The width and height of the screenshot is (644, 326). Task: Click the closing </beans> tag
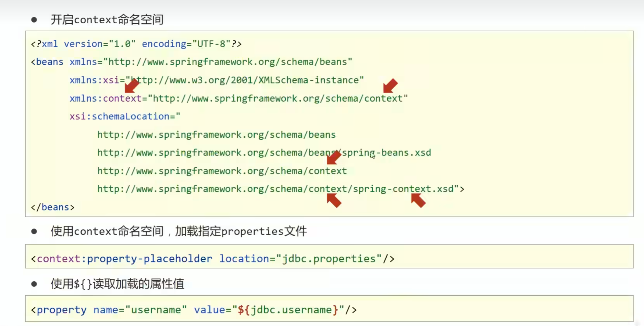point(53,207)
